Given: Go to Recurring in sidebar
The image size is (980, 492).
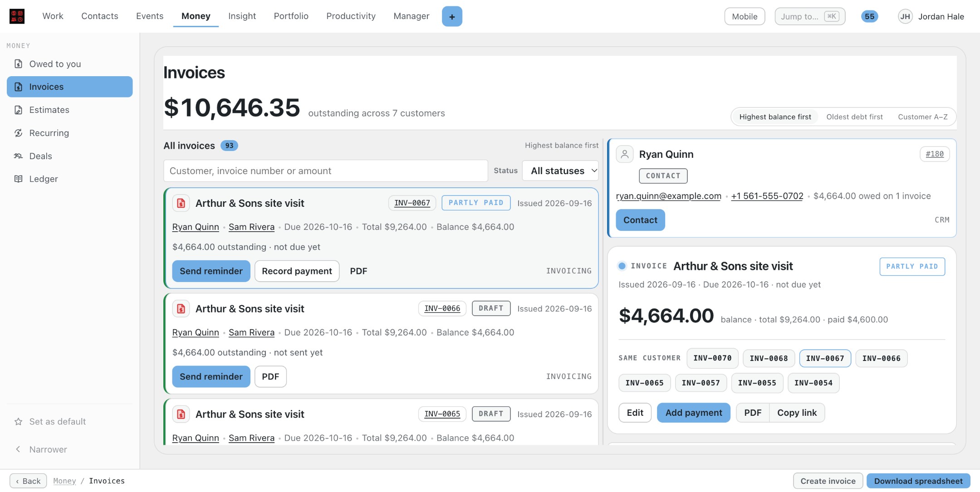Looking at the screenshot, I should pos(69,133).
